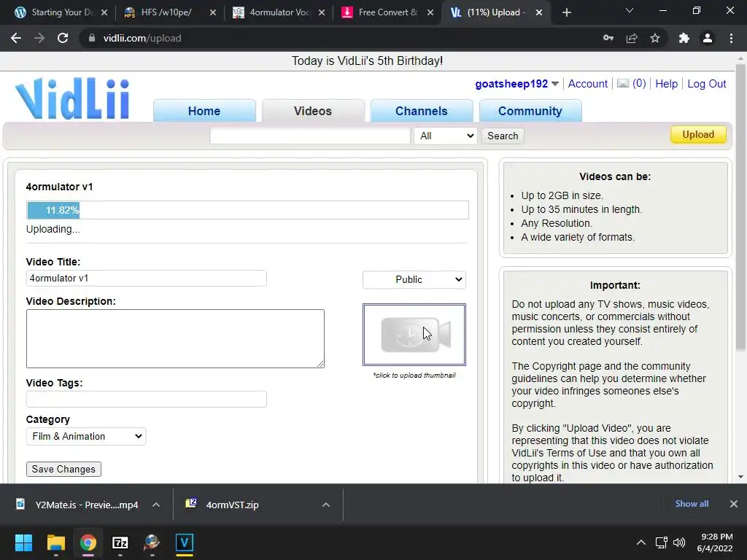Close the downloads bar

(x=734, y=504)
